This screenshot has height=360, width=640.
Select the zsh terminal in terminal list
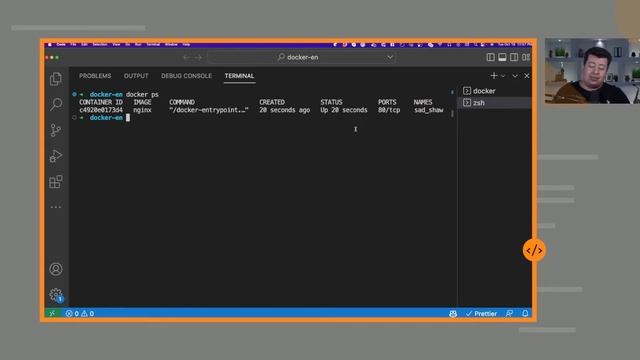pos(495,103)
